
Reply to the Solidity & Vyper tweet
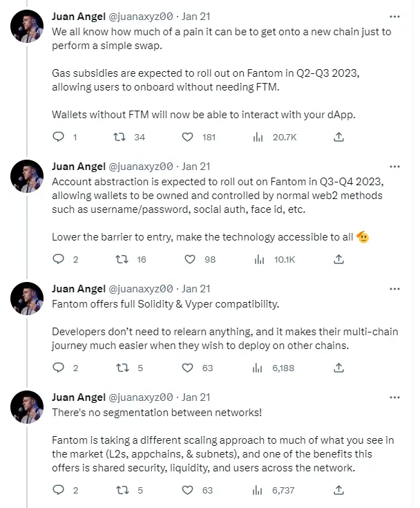click(58, 368)
